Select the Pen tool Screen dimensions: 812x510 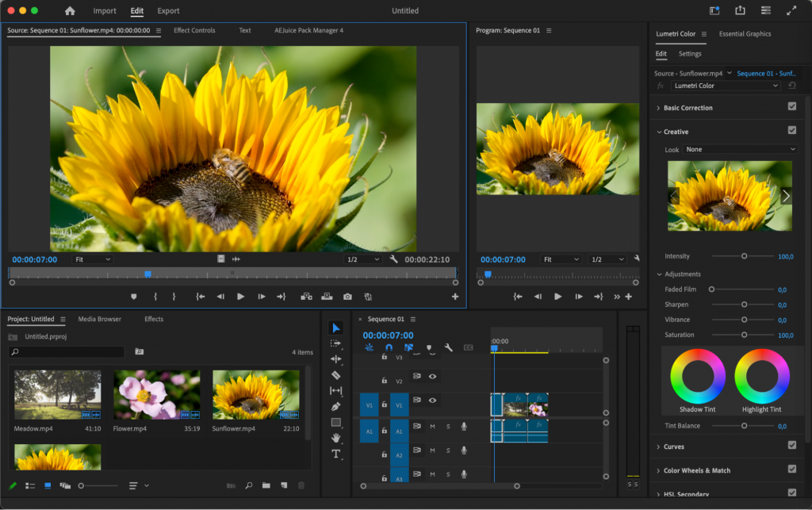[x=336, y=407]
